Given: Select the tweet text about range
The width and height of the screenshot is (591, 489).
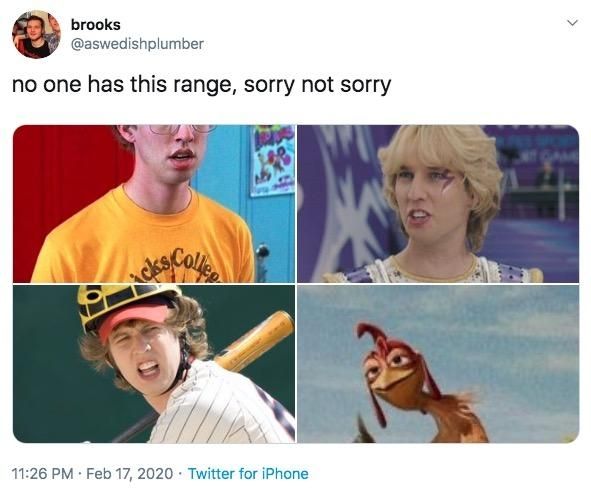Looking at the screenshot, I should pos(202,84).
